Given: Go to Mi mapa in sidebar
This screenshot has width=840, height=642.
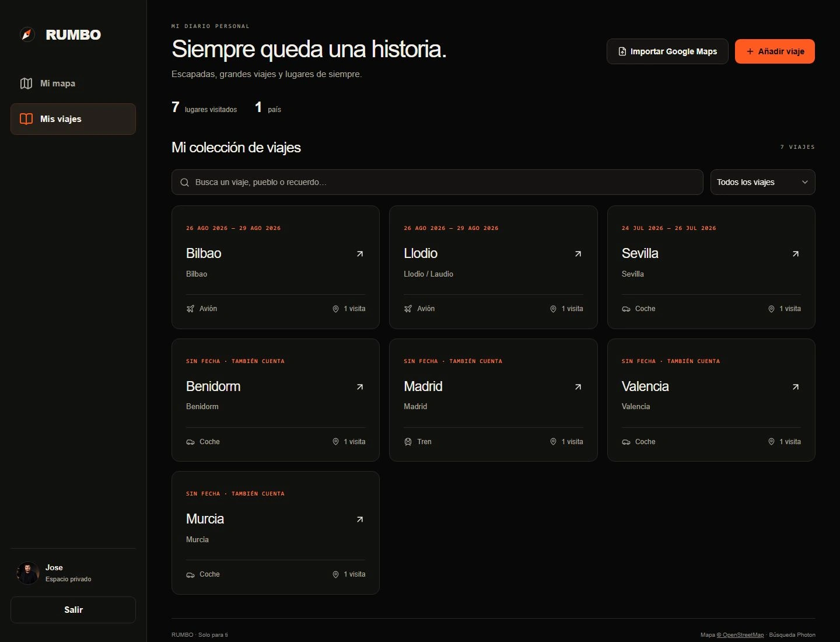Looking at the screenshot, I should click(73, 83).
